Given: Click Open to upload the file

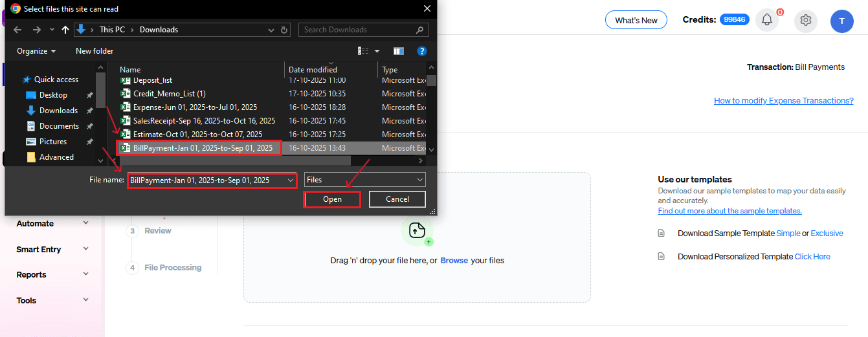Looking at the screenshot, I should (x=332, y=199).
